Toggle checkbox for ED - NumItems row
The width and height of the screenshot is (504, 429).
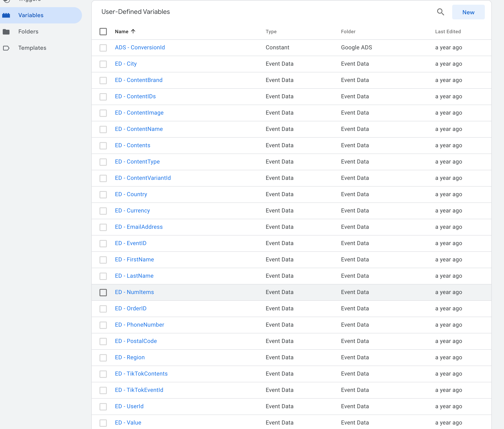click(104, 292)
